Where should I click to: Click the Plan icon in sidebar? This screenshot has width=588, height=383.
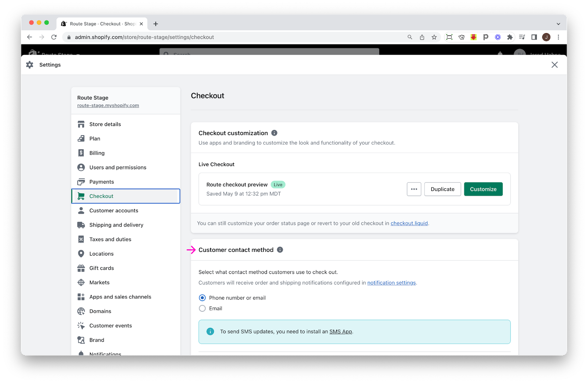81,138
